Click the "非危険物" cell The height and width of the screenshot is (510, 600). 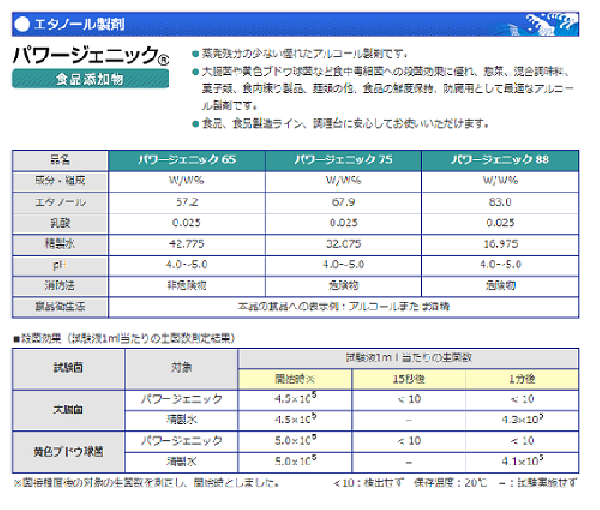pos(187,285)
